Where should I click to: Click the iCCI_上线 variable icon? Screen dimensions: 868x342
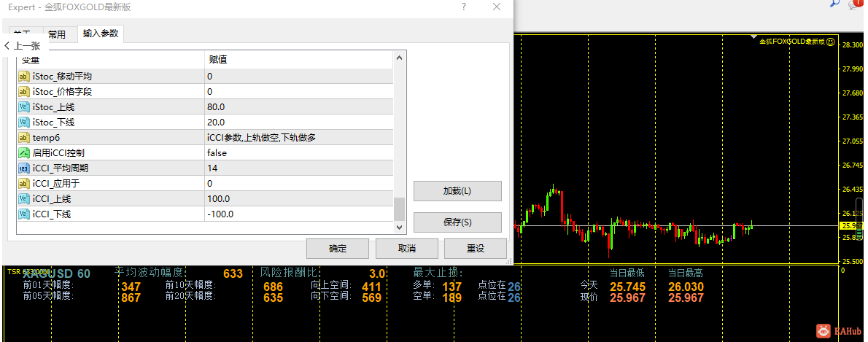[x=24, y=198]
